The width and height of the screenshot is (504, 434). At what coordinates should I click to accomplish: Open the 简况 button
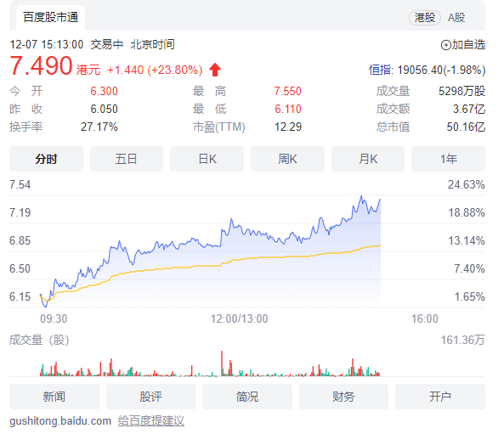247,397
